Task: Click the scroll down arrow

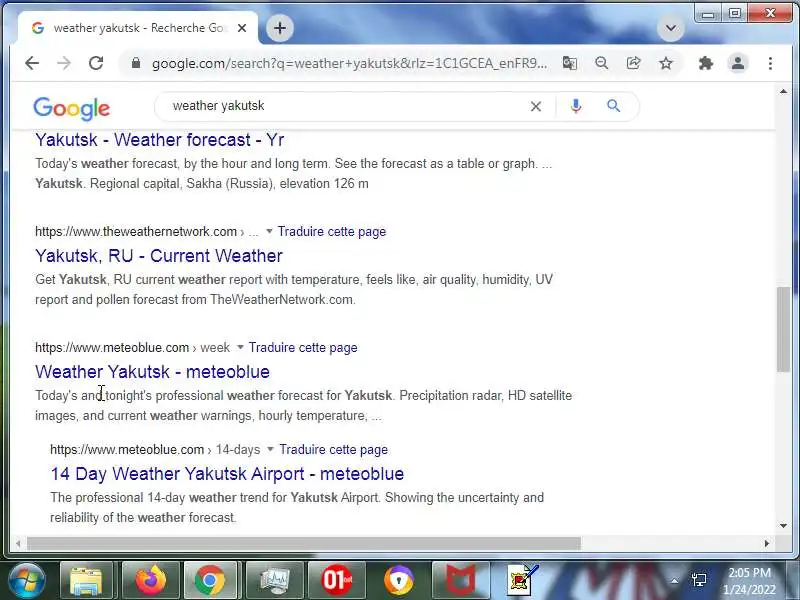Action: coord(783,526)
